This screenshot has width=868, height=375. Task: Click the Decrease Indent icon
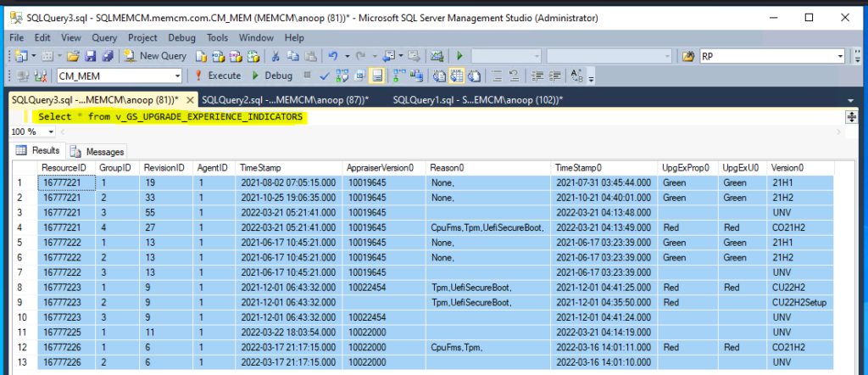537,76
